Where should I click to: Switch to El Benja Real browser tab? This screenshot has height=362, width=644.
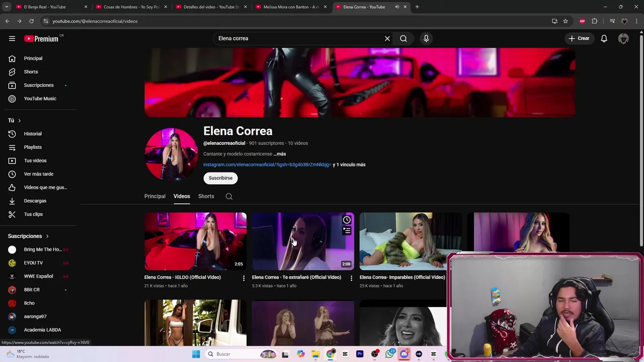click(x=50, y=7)
